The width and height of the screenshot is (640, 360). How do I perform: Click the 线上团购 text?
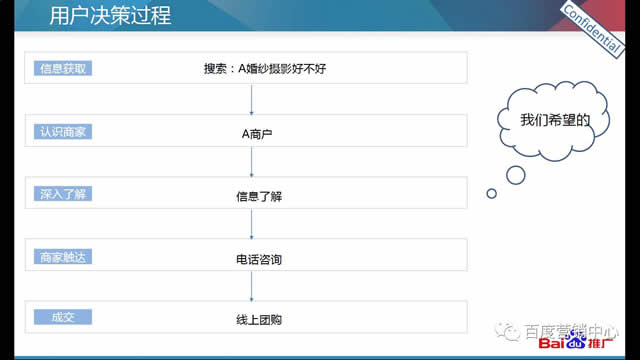point(259,320)
